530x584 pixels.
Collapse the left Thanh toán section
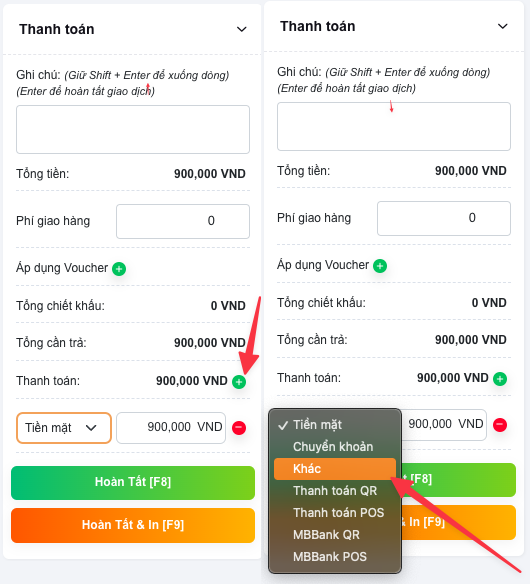(x=242, y=29)
